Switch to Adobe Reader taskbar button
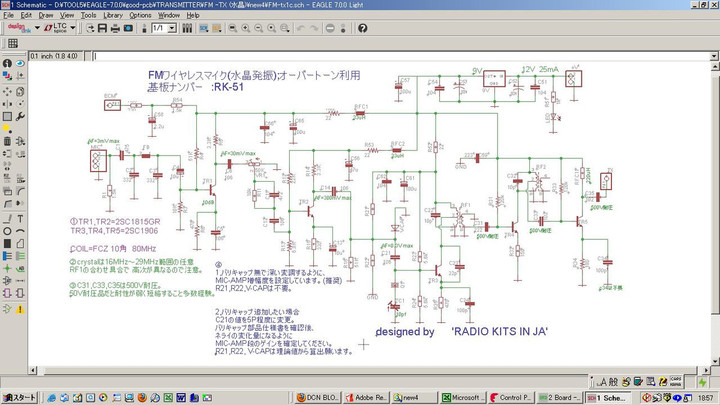 tap(366, 397)
